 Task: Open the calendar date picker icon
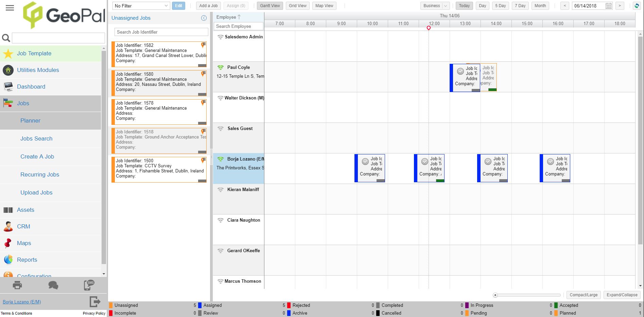pos(608,5)
